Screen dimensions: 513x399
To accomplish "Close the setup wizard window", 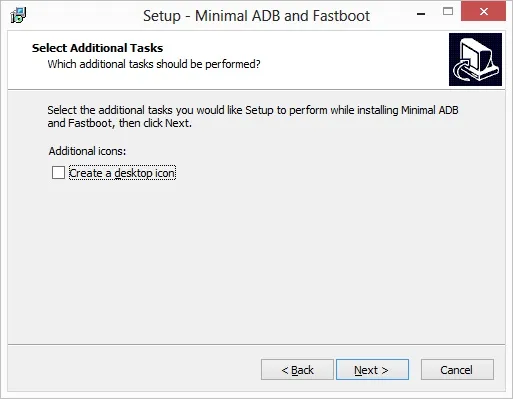I will (483, 12).
